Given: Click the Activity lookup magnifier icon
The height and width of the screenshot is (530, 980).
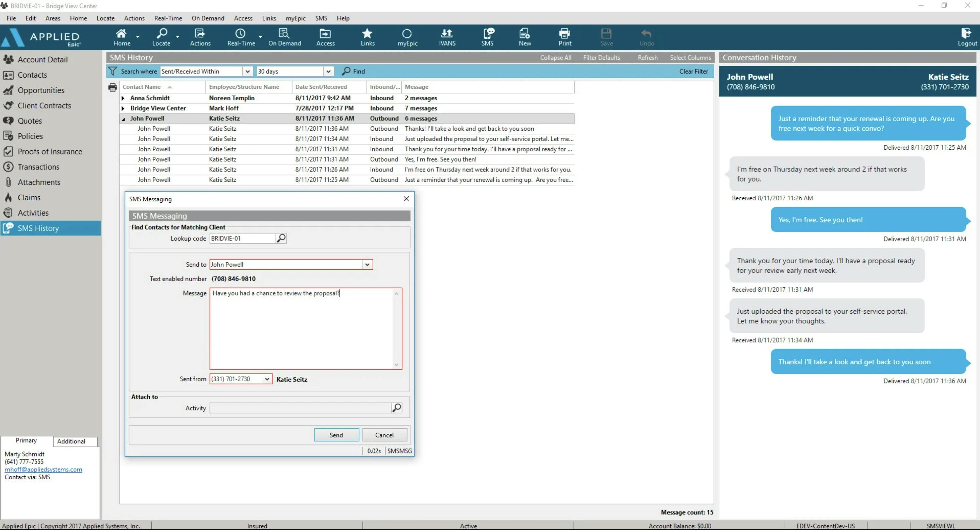Looking at the screenshot, I should 396,408.
